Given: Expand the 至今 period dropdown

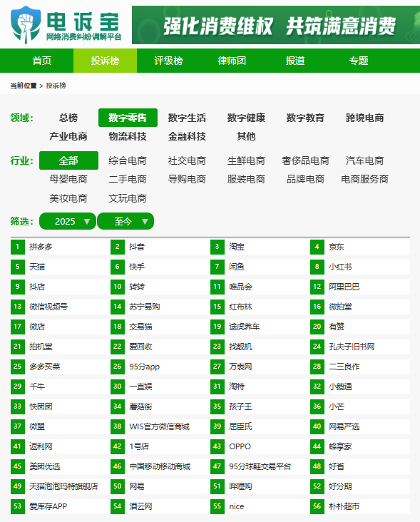Looking at the screenshot, I should [126, 221].
